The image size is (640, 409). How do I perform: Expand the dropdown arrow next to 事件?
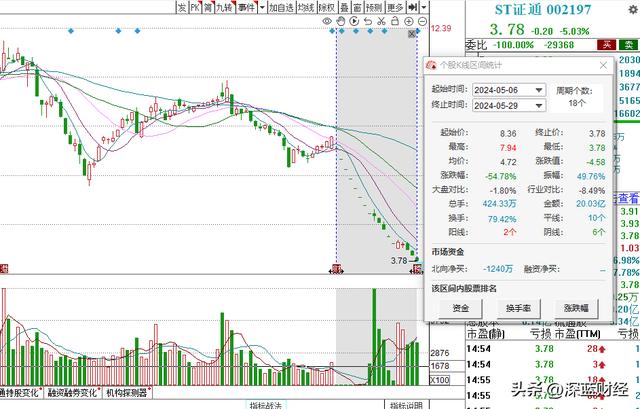(262, 7)
